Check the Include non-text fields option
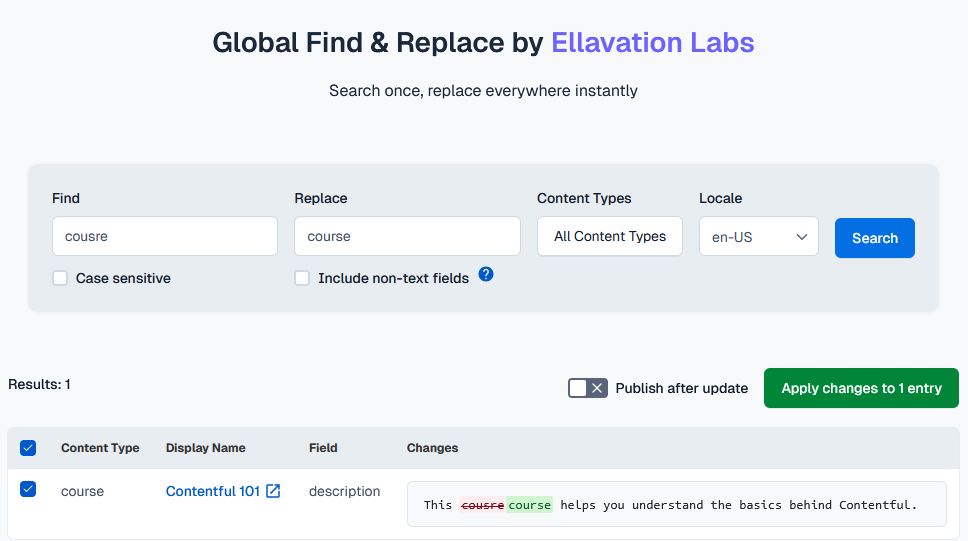This screenshot has width=968, height=541. point(302,278)
